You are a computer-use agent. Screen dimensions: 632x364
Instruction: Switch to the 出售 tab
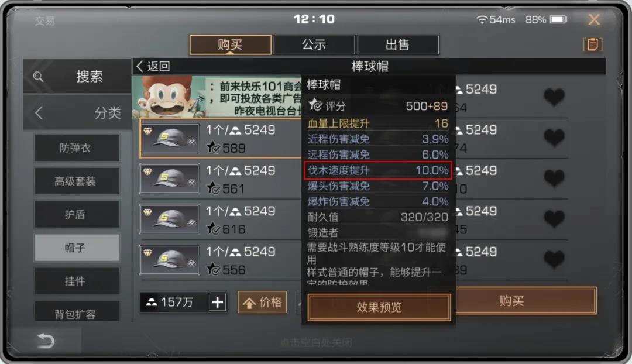398,44
